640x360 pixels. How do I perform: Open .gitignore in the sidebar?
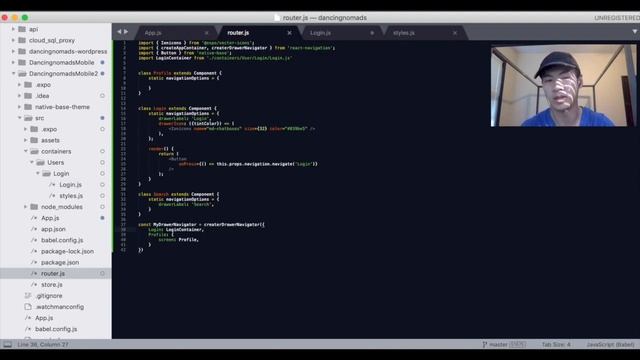click(x=49, y=296)
